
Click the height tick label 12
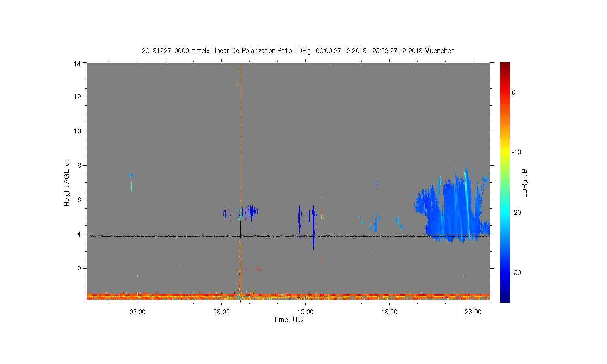(x=77, y=97)
